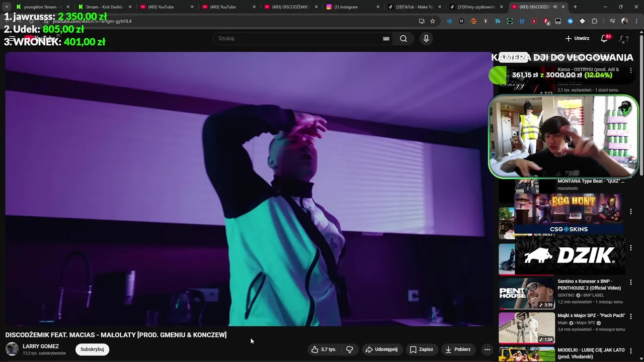Click the video title DISCODŻEMIK FEAT. MACIAS
Image resolution: width=644 pixels, height=362 pixels.
(x=116, y=335)
